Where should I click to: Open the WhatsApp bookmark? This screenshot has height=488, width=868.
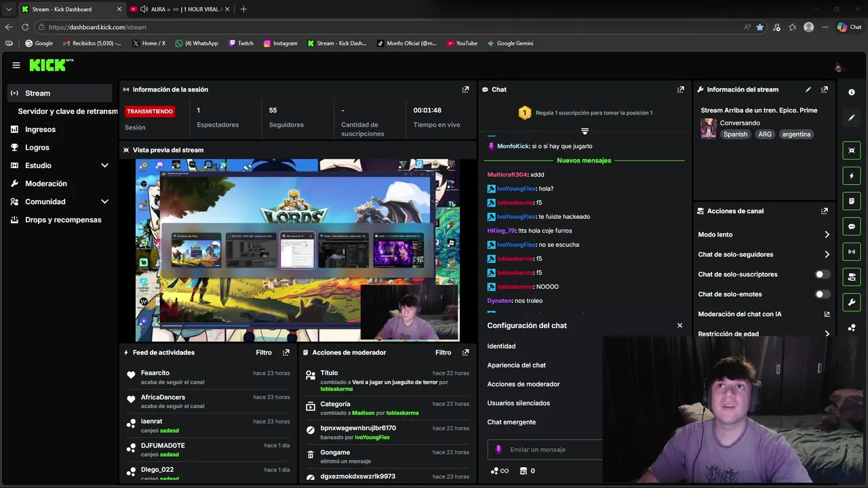(197, 43)
